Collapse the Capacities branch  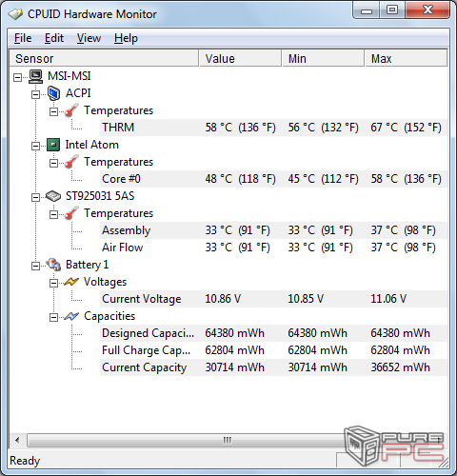tap(54, 317)
